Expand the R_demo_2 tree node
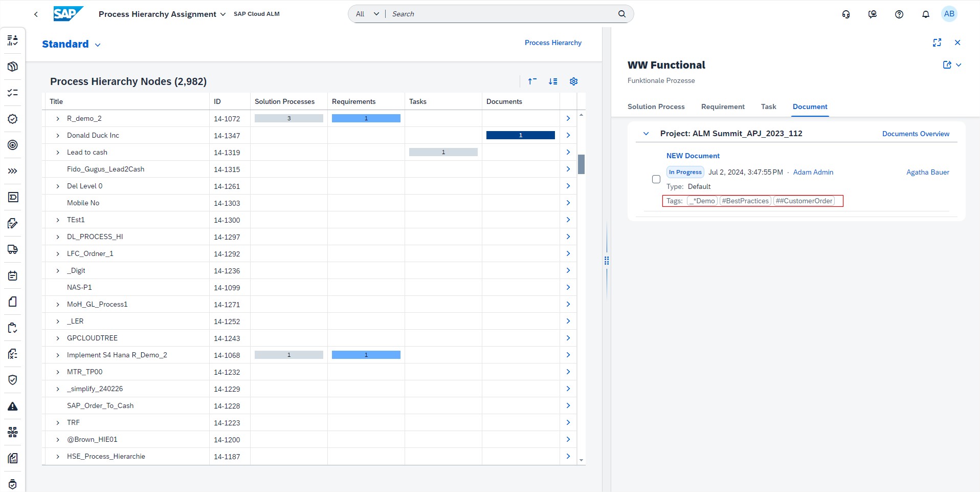This screenshot has width=980, height=492. pos(58,119)
